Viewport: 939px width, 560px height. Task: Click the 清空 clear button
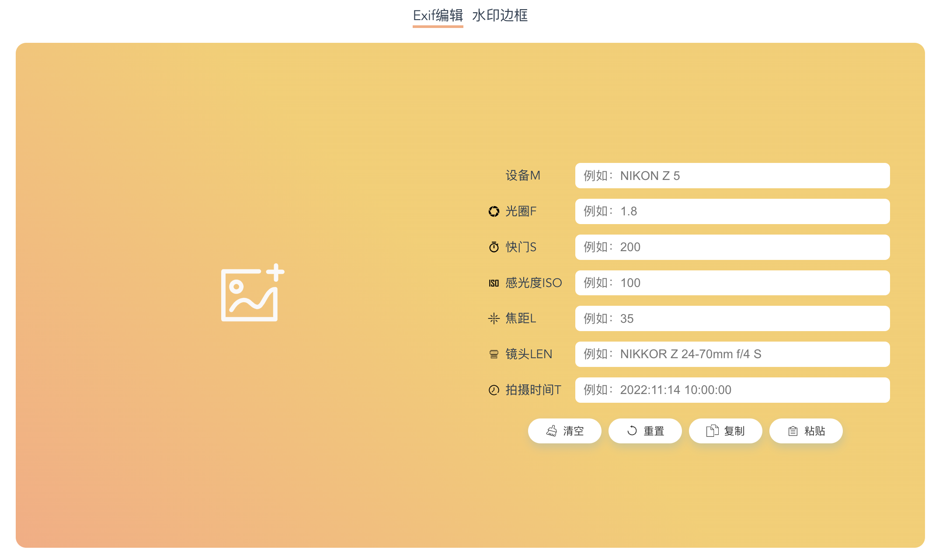tap(565, 431)
